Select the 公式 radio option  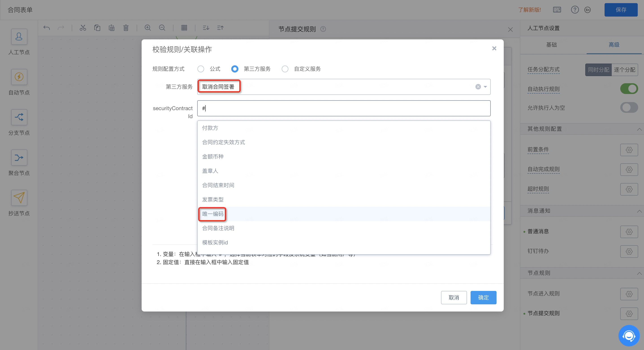tap(201, 69)
